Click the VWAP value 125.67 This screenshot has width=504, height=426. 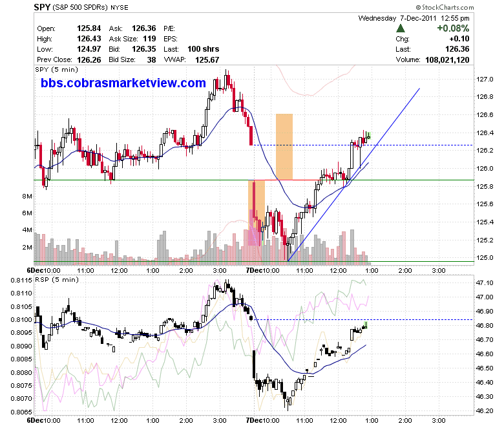click(207, 60)
